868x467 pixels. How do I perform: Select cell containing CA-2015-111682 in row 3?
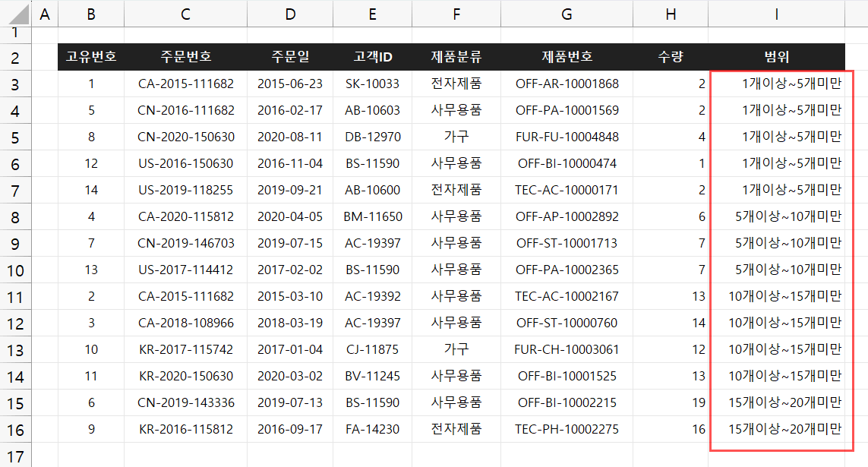pos(185,84)
